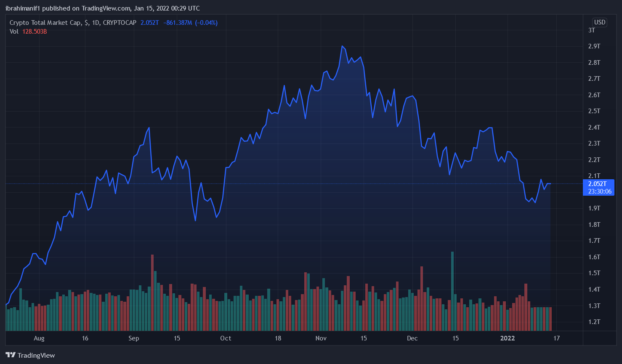
Task: Click the 1.6T price axis label
Action: click(x=594, y=257)
